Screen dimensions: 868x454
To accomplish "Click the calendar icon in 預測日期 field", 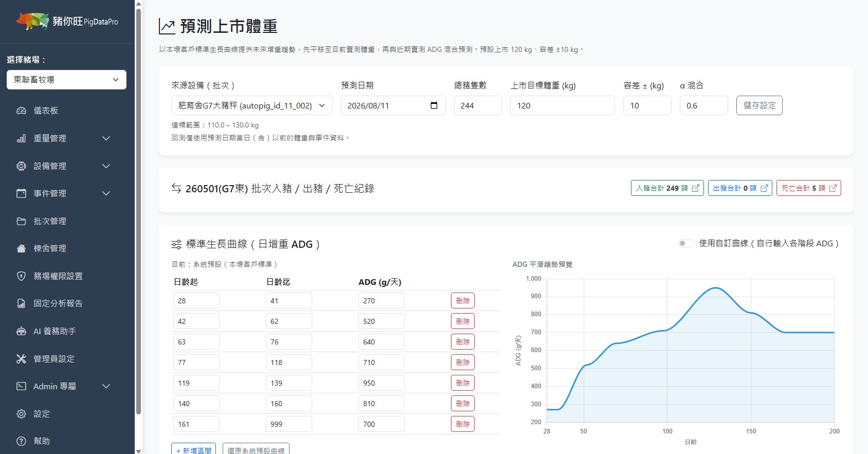I will tap(434, 105).
